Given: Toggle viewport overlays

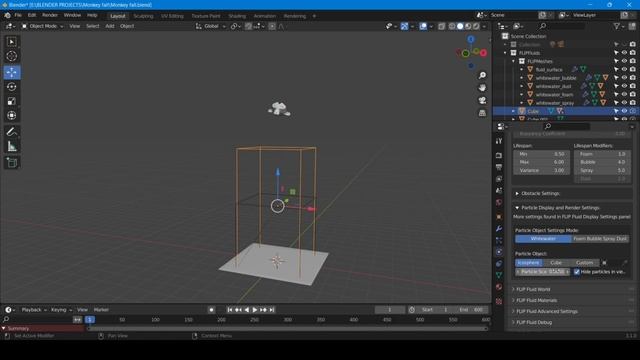Looking at the screenshot, I should [423, 26].
